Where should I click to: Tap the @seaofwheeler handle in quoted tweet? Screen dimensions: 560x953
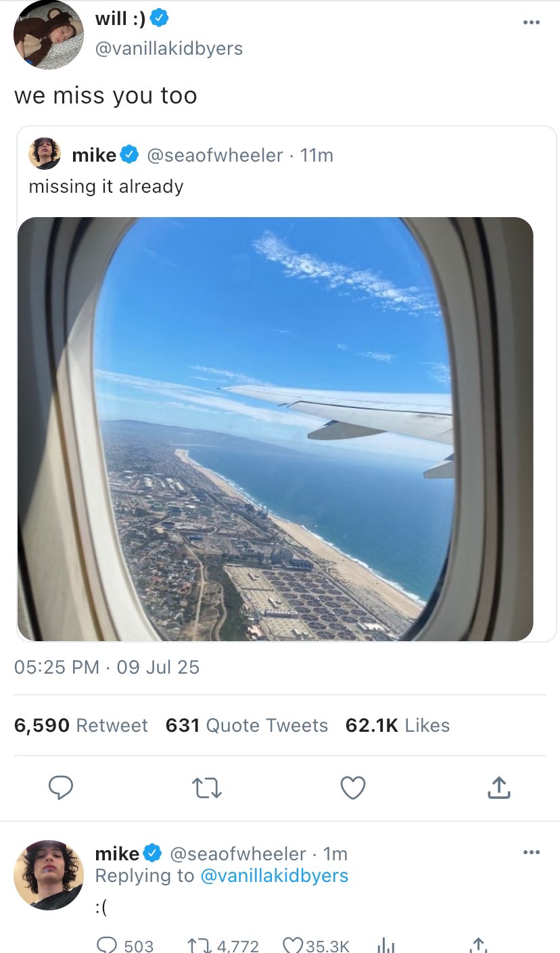[x=215, y=156]
